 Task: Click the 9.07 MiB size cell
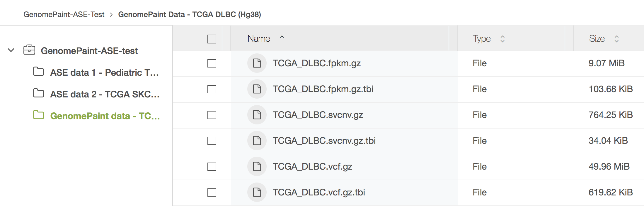point(606,63)
